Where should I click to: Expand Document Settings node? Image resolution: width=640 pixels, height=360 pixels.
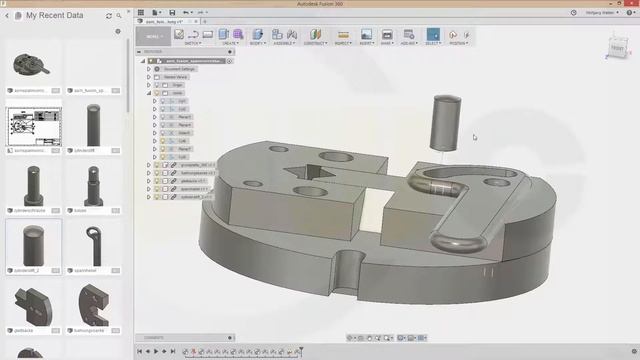[149, 69]
